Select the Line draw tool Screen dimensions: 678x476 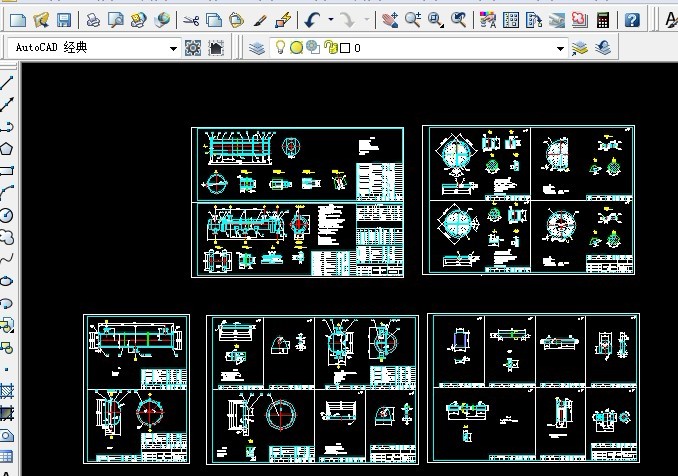pos(6,82)
